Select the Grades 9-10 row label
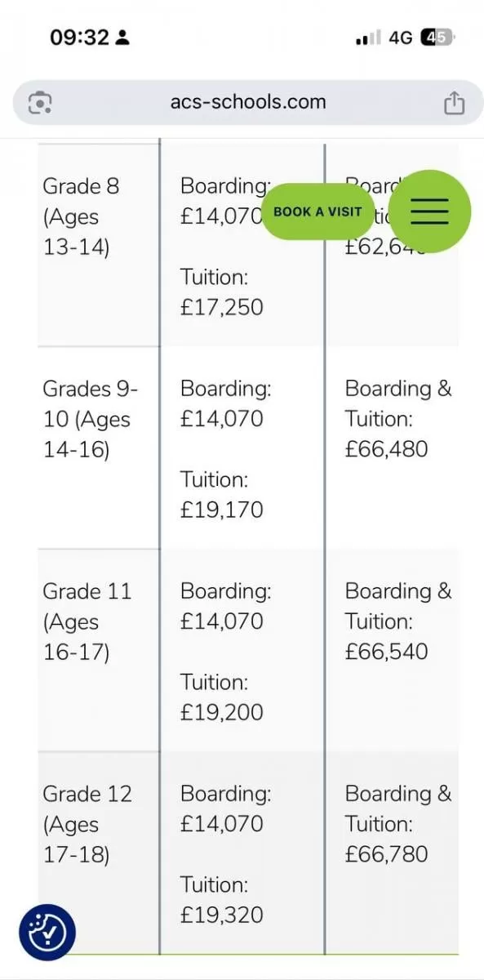 (x=91, y=419)
